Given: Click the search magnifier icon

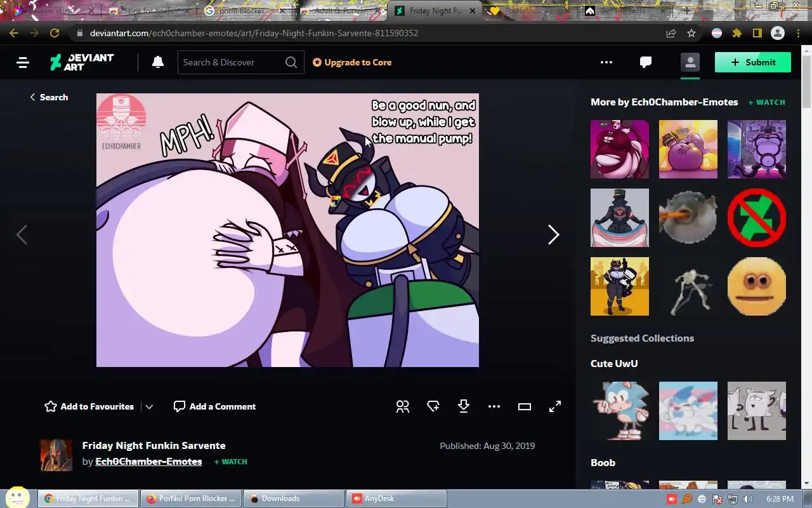Looking at the screenshot, I should [x=291, y=62].
